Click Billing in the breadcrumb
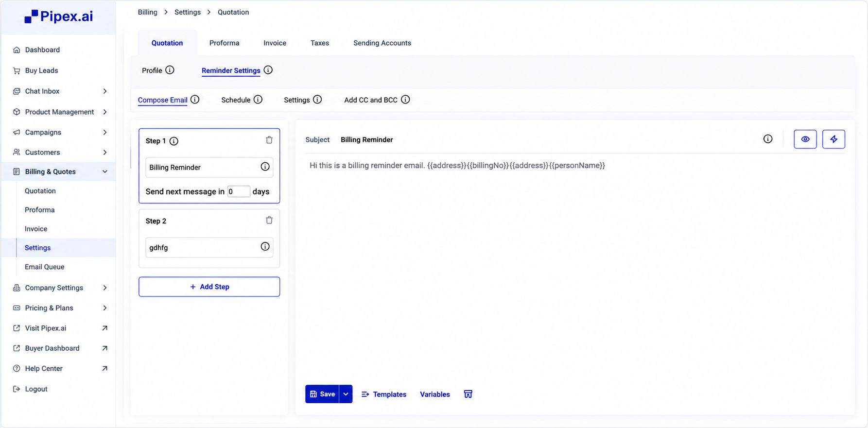868x428 pixels. tap(147, 12)
